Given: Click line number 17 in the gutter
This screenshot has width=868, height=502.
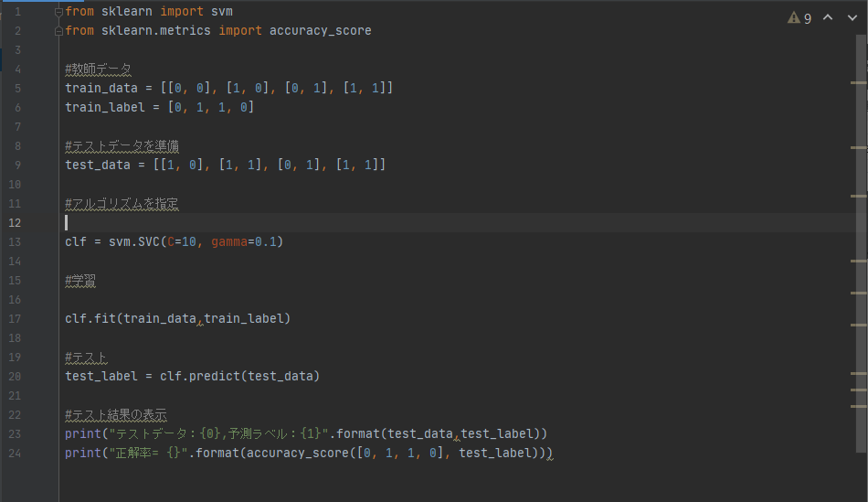Looking at the screenshot, I should (x=15, y=318).
